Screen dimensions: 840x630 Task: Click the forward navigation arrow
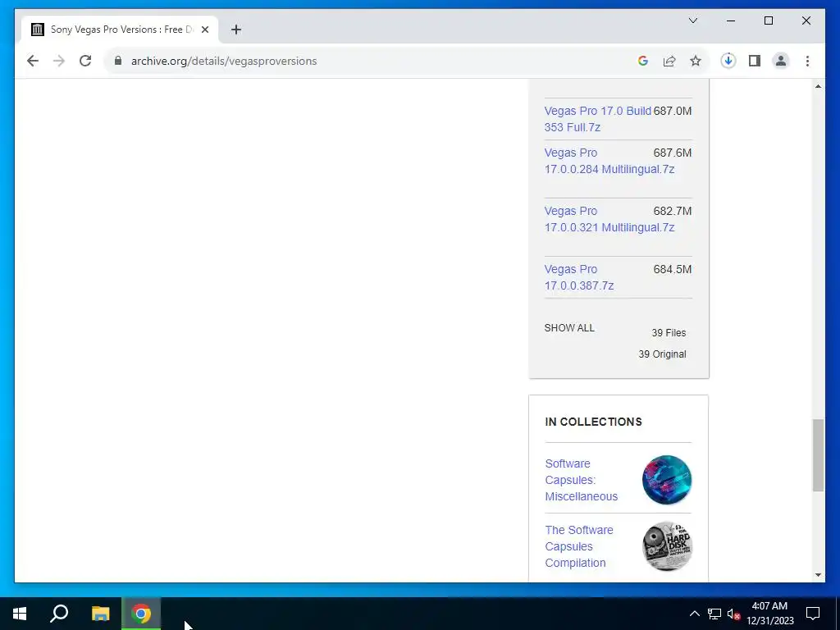coord(59,61)
